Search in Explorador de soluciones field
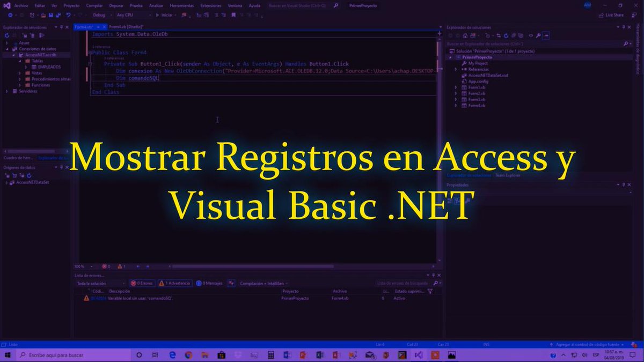The image size is (644, 362). (539, 43)
